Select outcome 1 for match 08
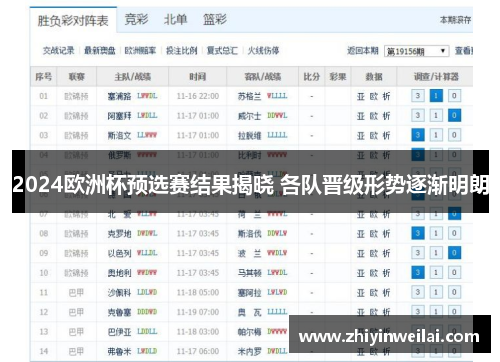Screen dimensions: 500x362 (x=436, y=233)
